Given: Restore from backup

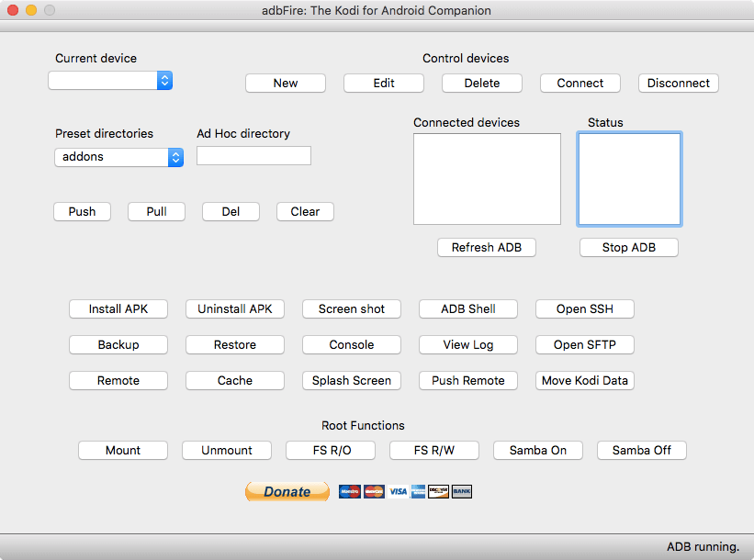Looking at the screenshot, I should (x=235, y=344).
